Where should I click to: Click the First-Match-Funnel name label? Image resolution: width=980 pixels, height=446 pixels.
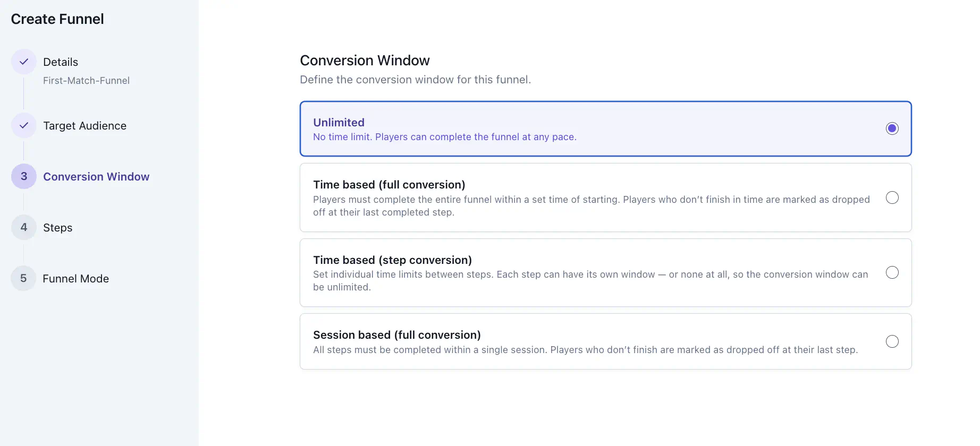tap(87, 80)
